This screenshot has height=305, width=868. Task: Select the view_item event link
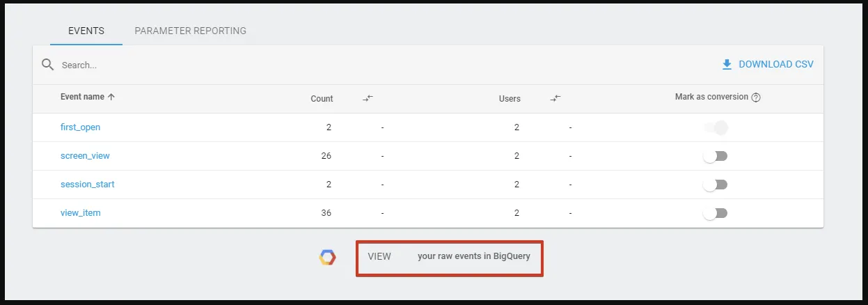point(81,213)
